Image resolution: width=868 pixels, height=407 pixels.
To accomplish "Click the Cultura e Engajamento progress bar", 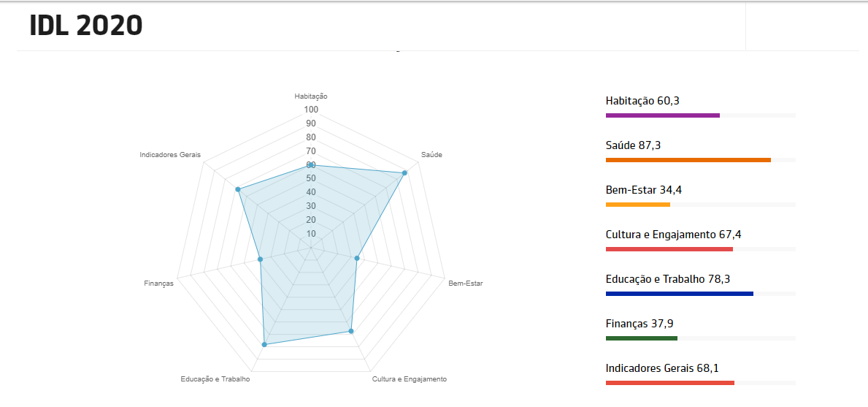I will tap(669, 249).
